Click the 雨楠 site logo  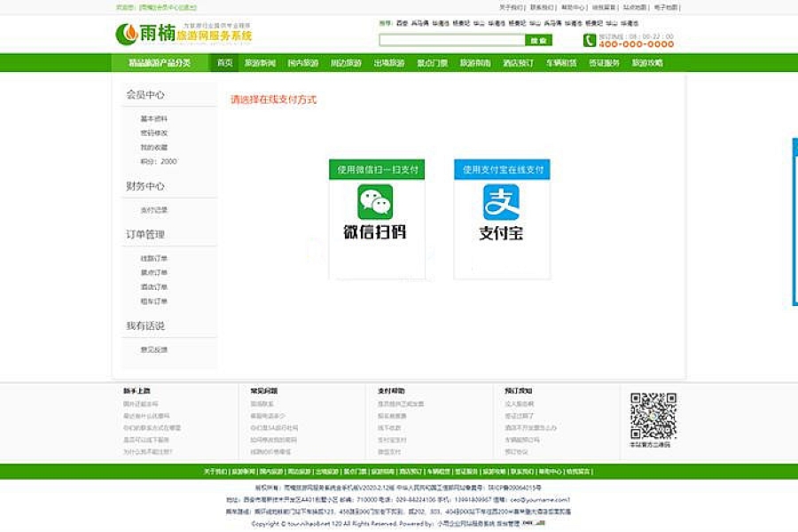tap(184, 34)
